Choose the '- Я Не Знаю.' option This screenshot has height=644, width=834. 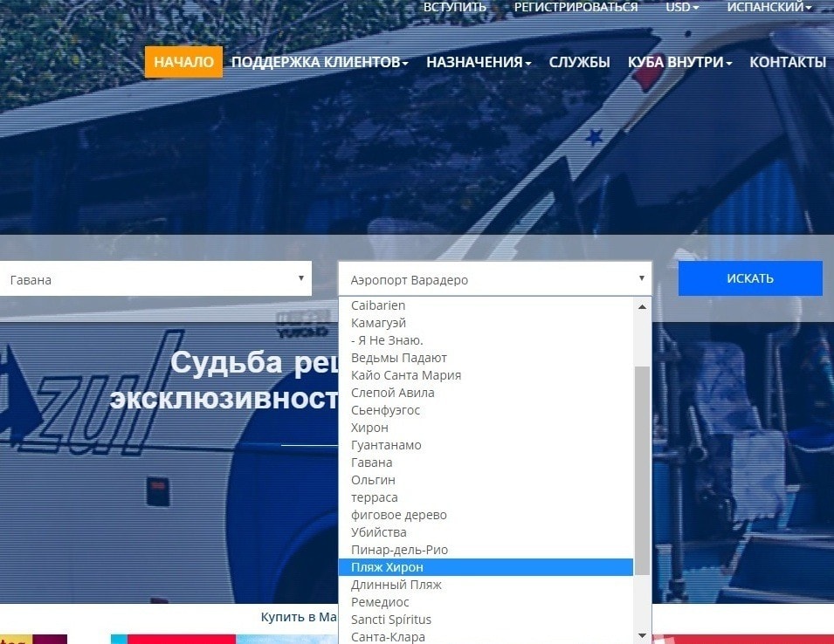[x=486, y=340]
